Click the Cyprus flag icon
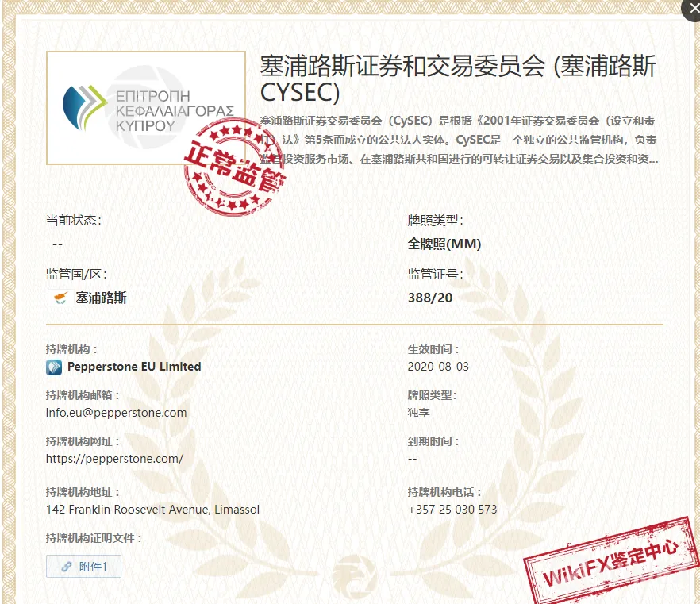The image size is (700, 604). [60, 298]
